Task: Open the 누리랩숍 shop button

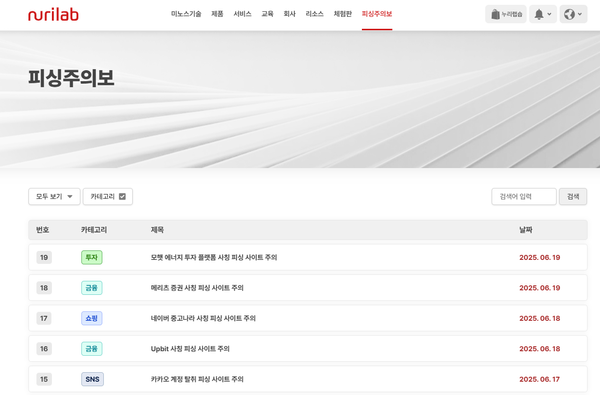Action: pyautogui.click(x=506, y=14)
